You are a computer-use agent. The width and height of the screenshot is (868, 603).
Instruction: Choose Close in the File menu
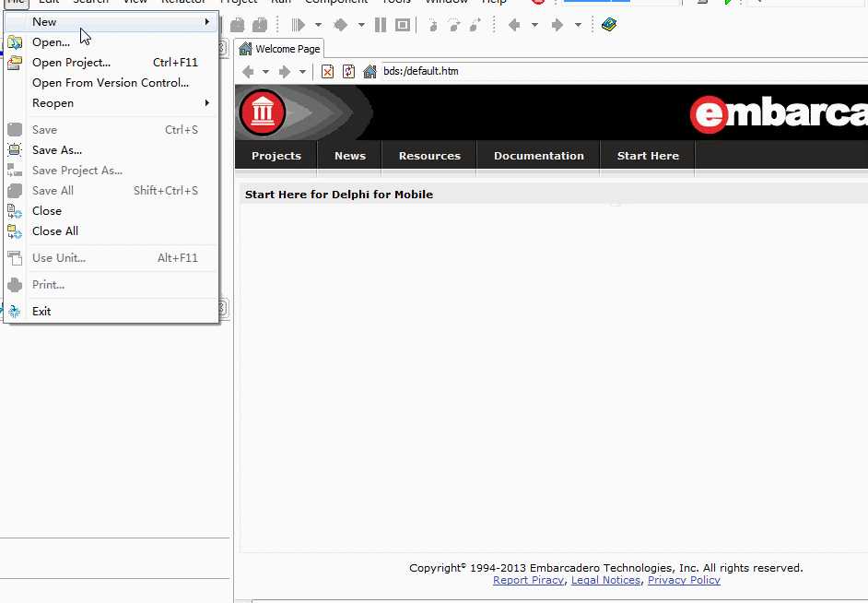(x=111, y=211)
